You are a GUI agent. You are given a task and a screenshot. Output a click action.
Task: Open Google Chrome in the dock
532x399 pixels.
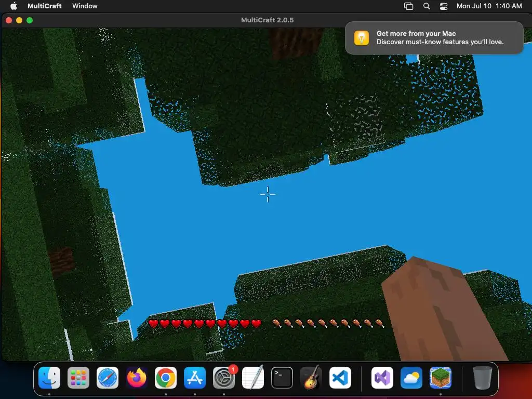[x=166, y=378]
